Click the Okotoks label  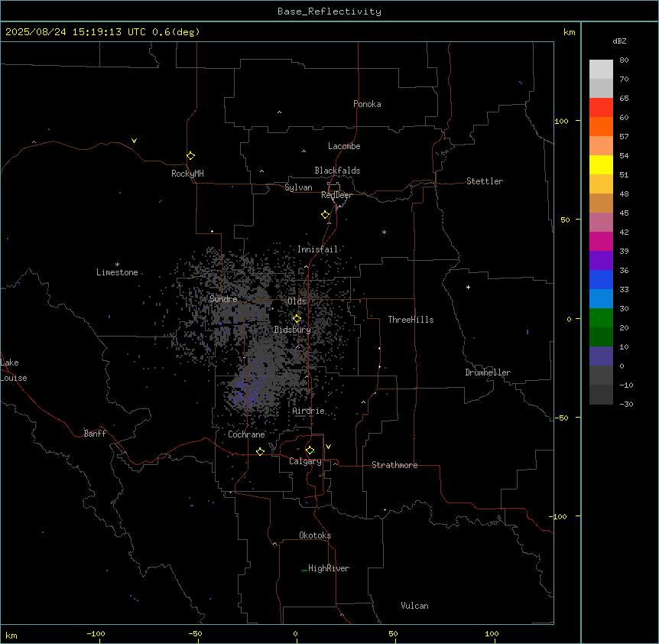(315, 535)
